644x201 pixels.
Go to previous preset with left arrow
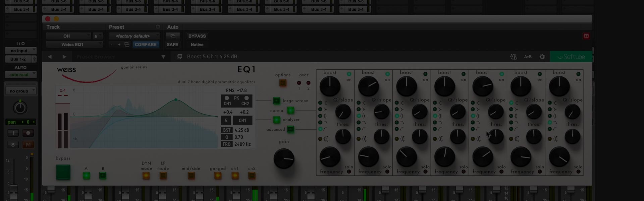(x=50, y=57)
